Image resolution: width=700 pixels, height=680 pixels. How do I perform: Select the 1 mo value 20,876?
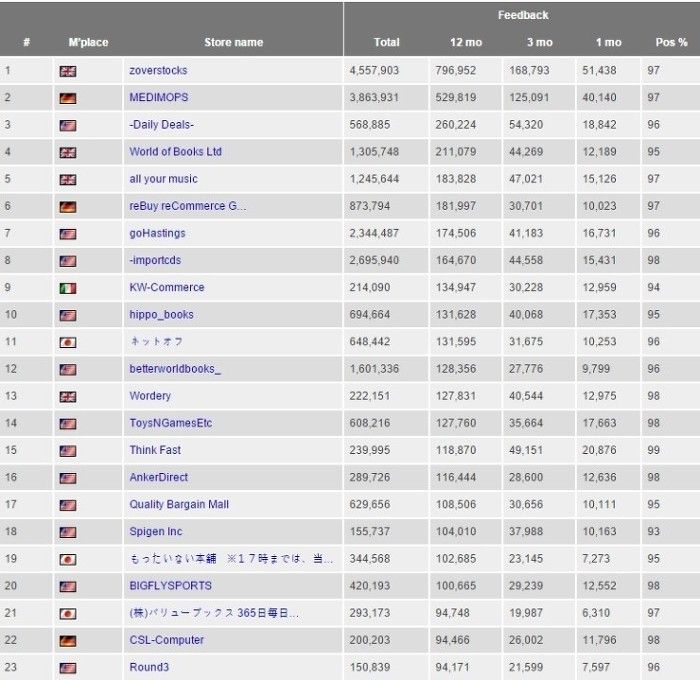point(599,450)
